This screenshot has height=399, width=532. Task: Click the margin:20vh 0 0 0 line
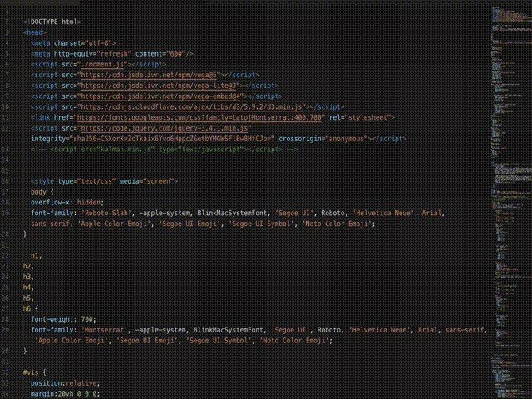point(65,393)
